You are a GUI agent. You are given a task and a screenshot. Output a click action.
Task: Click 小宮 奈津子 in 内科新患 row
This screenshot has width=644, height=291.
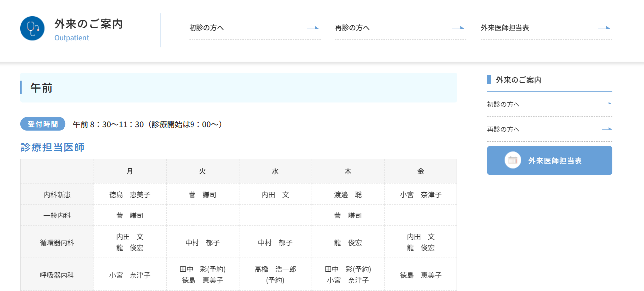421,195
